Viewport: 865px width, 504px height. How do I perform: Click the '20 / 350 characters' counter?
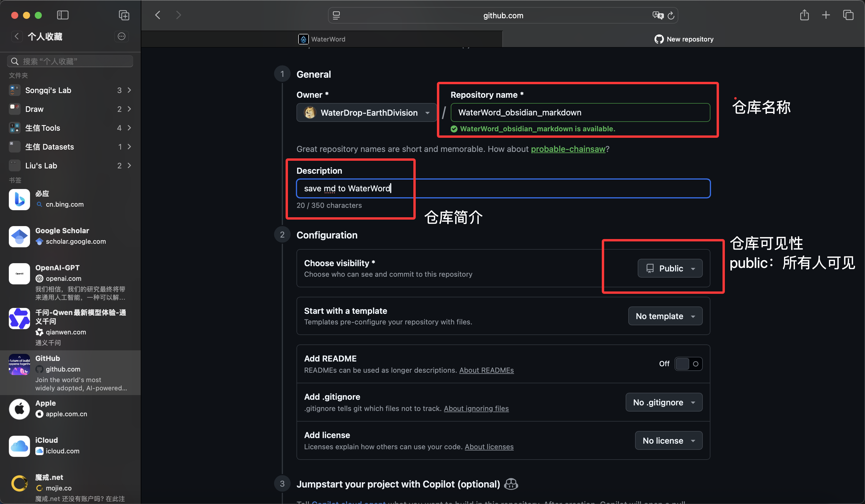tap(329, 205)
